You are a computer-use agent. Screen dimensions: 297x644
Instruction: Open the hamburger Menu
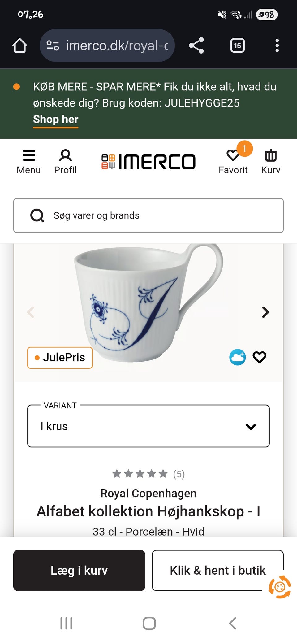[x=29, y=160]
